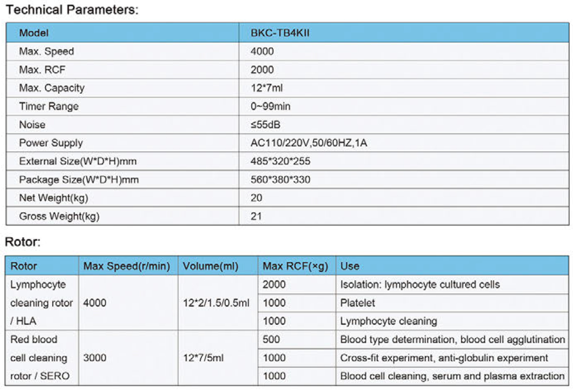This screenshot has width=573, height=392.
Task: Select the package size 560*380*330 value
Action: (280, 180)
